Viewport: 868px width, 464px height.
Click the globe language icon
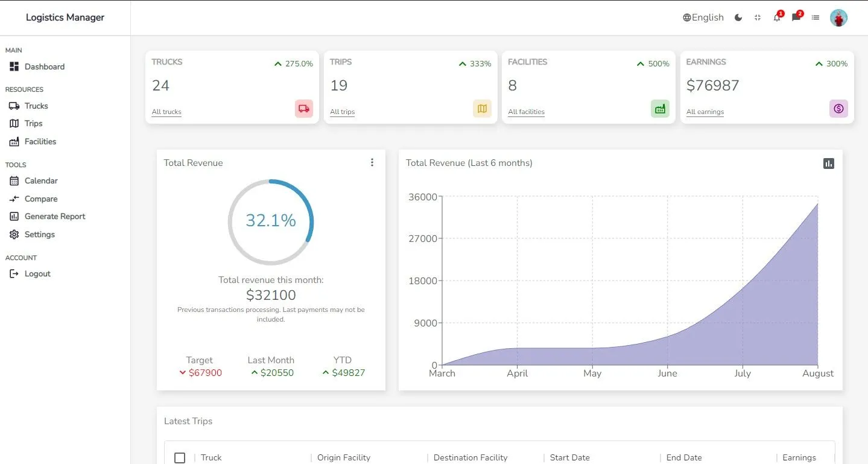pyautogui.click(x=686, y=17)
